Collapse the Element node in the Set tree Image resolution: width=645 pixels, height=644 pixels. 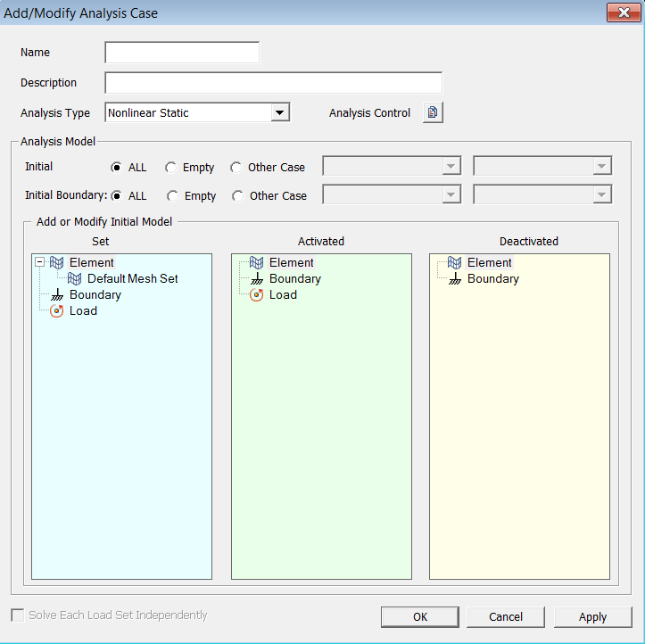[x=39, y=263]
